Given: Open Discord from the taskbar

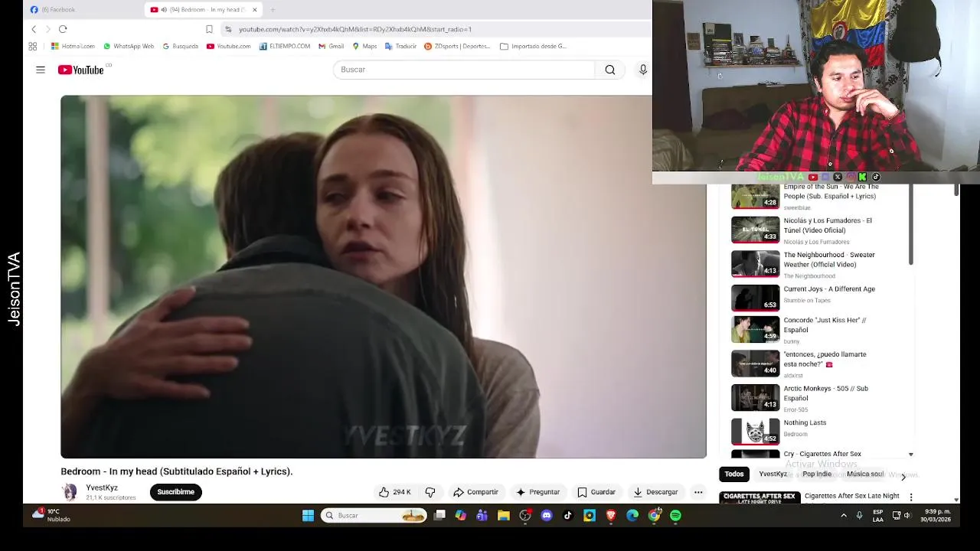Looking at the screenshot, I should click(547, 516).
